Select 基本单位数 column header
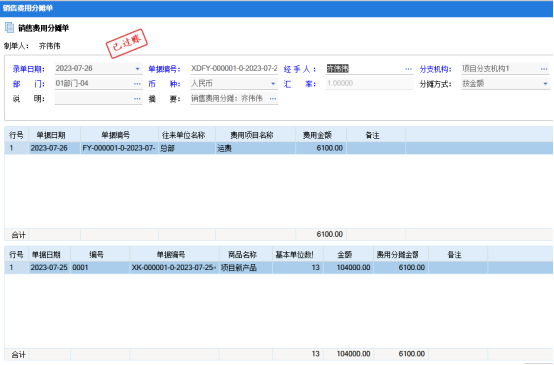 point(298,254)
